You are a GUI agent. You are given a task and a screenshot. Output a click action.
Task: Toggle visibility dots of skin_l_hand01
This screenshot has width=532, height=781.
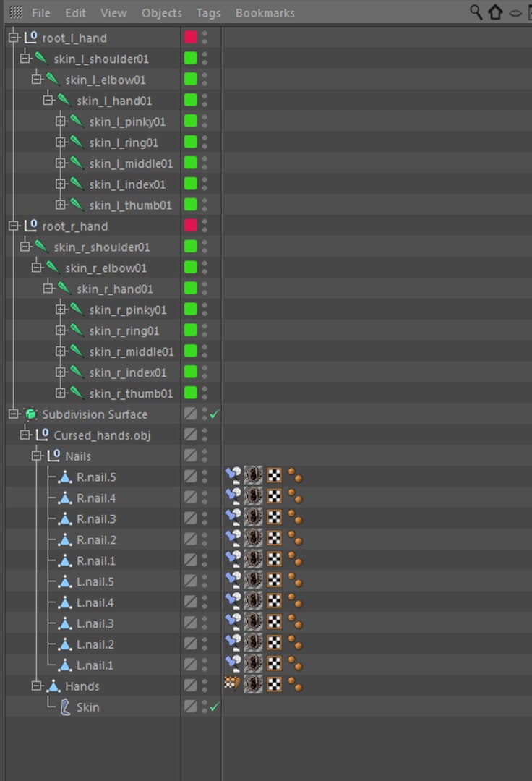[205, 100]
